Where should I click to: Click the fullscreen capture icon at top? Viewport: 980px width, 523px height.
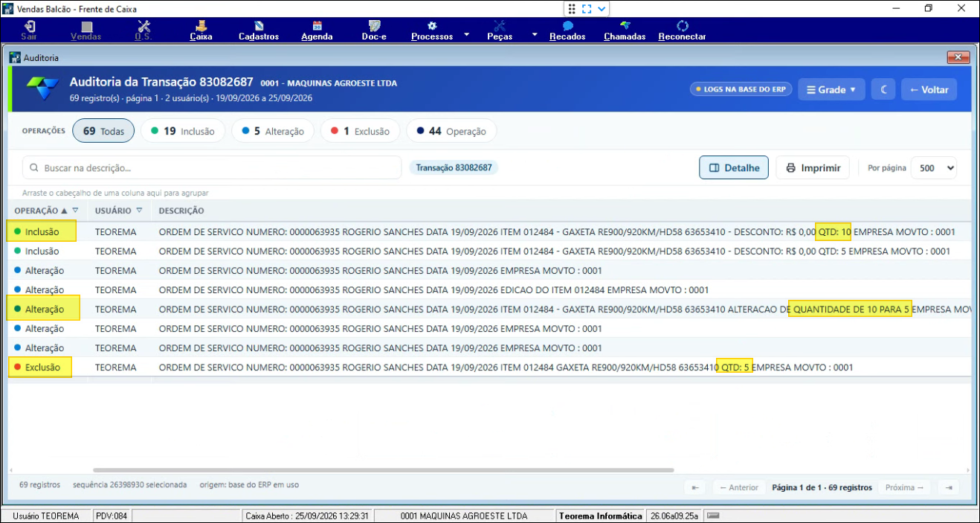(x=587, y=9)
